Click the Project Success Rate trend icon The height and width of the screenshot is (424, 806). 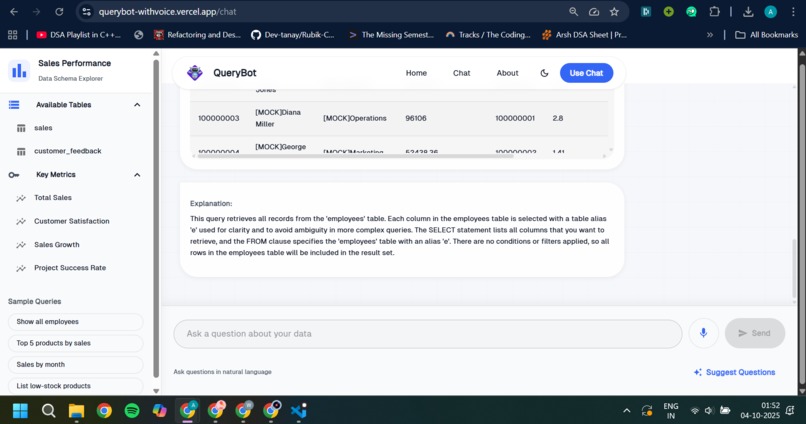point(21,268)
